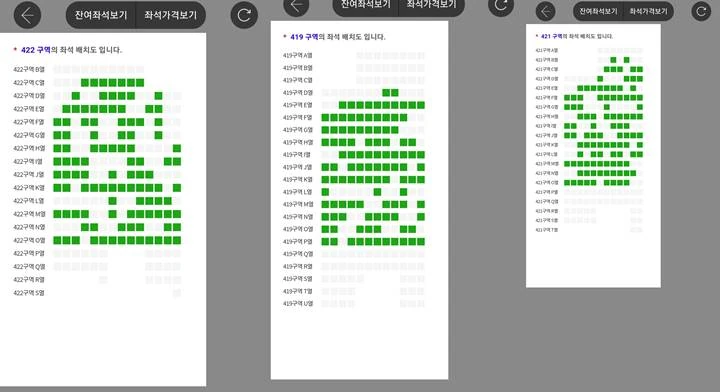The image size is (720, 392).
Task: Select the isolated green seat in 421구역 E열
Action: point(633,88)
